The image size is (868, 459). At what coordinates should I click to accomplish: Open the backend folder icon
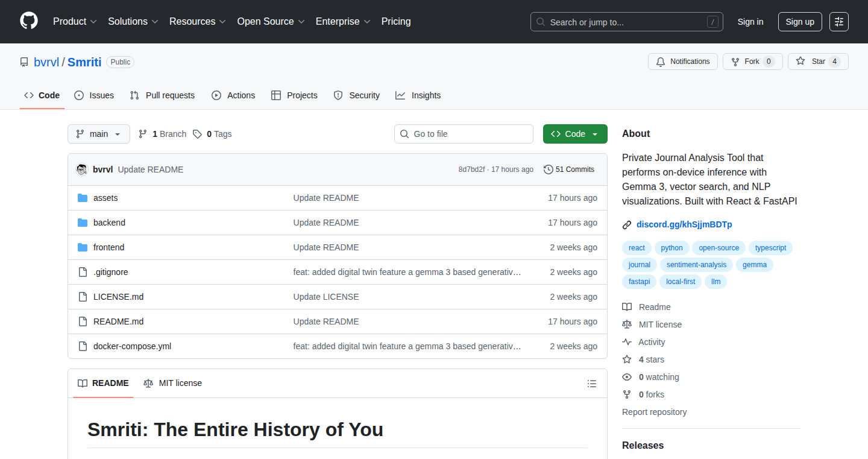click(x=83, y=223)
